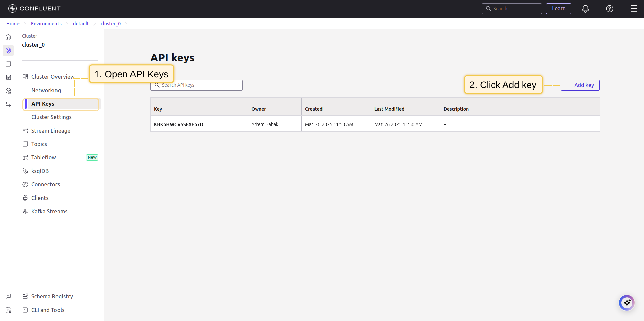Open the notifications bell icon

coord(585,9)
